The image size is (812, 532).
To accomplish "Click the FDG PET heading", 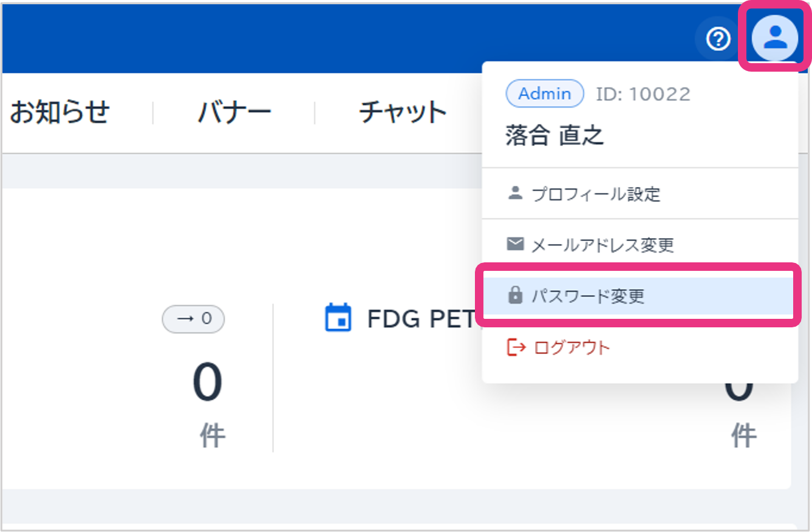I will [x=420, y=319].
